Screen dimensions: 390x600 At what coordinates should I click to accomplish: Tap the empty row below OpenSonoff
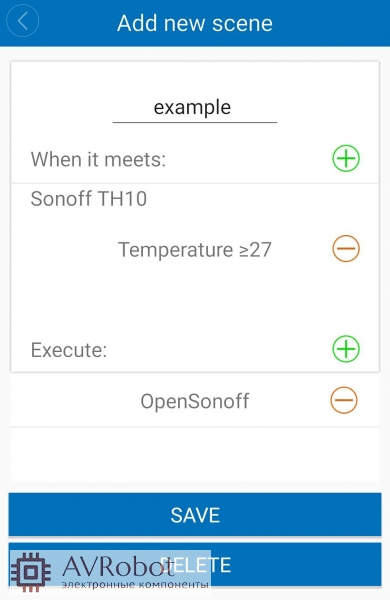pyautogui.click(x=195, y=455)
